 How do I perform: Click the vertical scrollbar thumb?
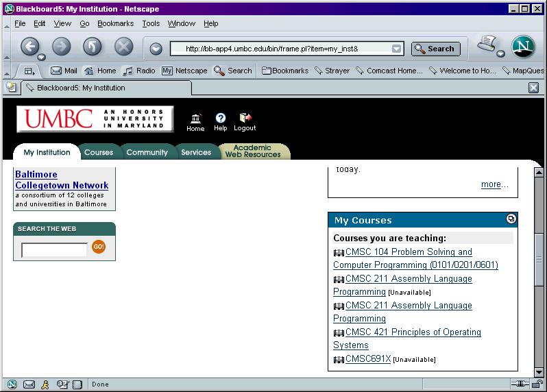[539, 259]
